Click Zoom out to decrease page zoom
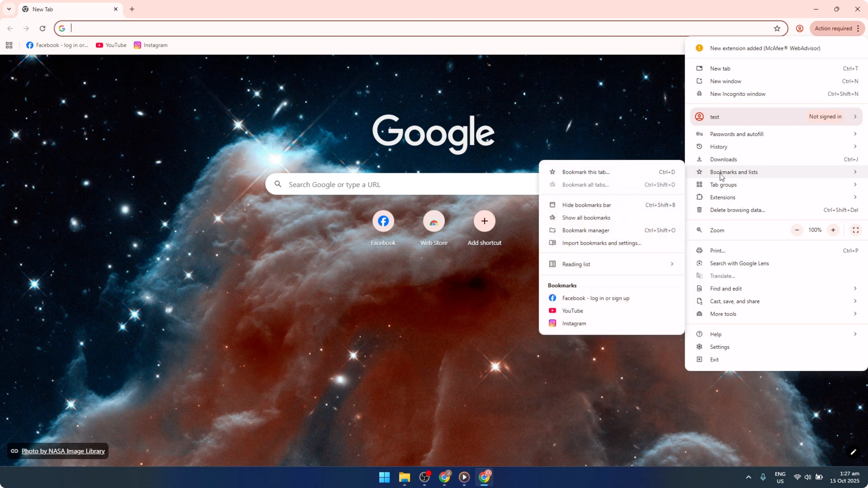This screenshot has height=488, width=868. pyautogui.click(x=797, y=230)
